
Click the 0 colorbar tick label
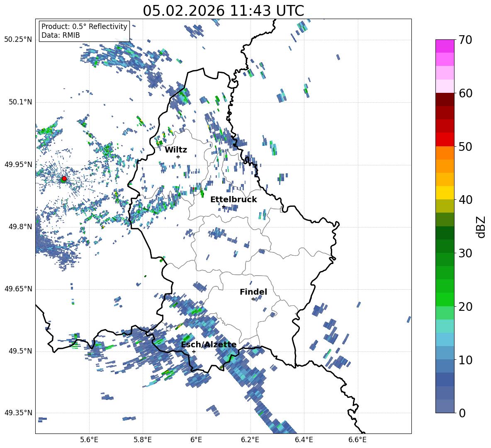462,413
